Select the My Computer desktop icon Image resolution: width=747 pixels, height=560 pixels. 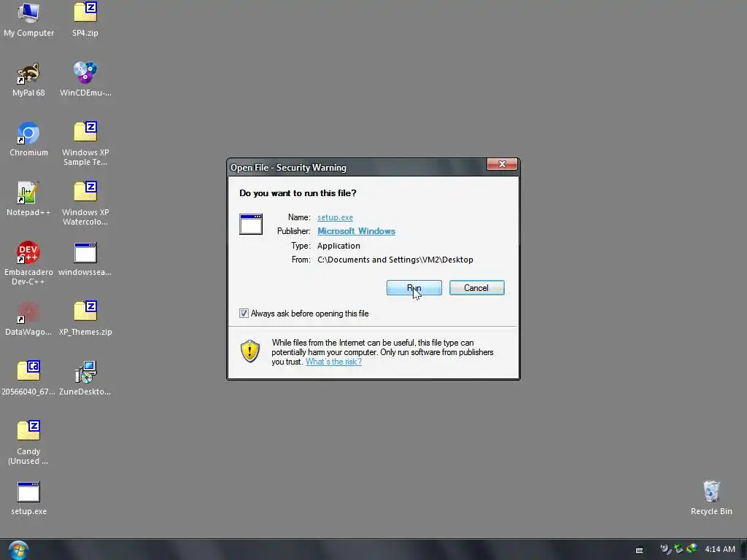[28, 20]
